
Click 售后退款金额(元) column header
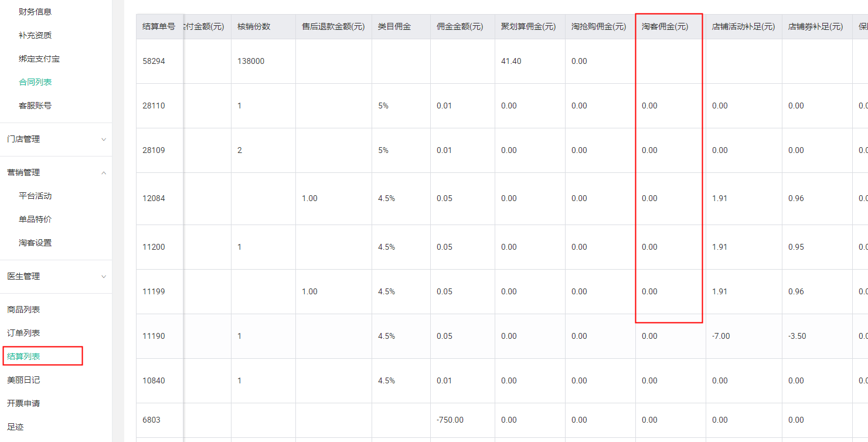(333, 26)
